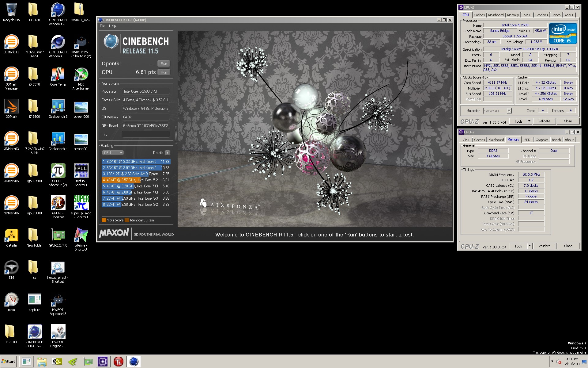
Task: Open the GPU-Z.2.7.0 desktop icon
Action: 58,238
